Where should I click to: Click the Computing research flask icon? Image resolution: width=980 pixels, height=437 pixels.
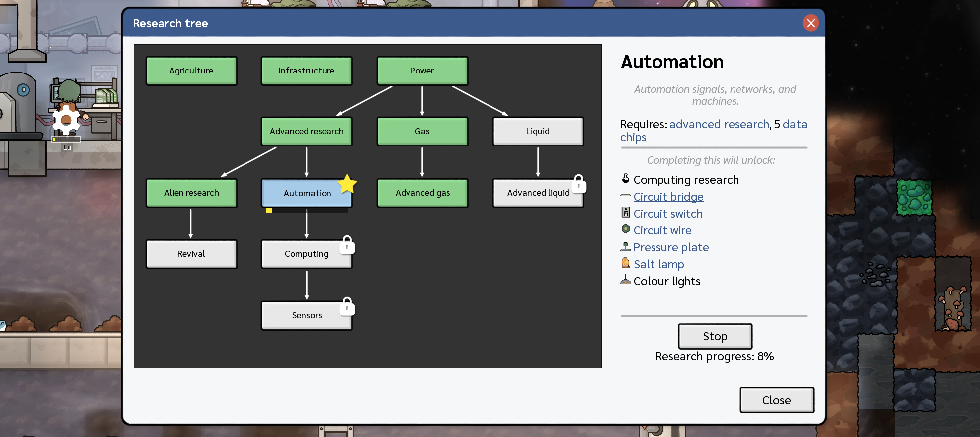click(626, 179)
